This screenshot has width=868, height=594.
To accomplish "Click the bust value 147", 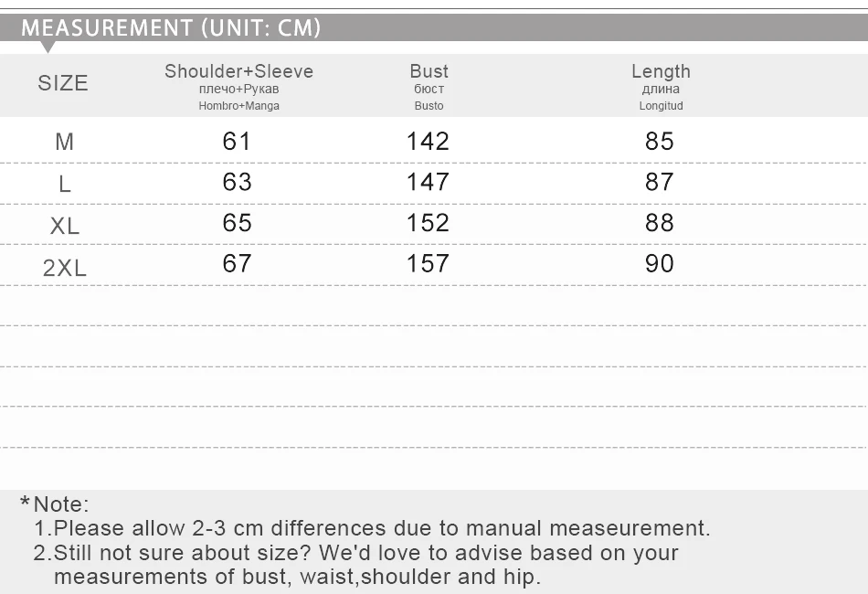I will click(428, 182).
